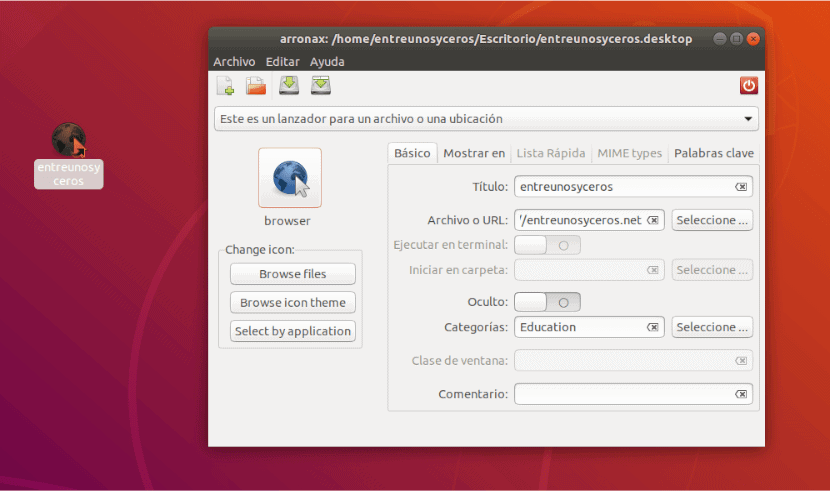
Task: Click the Iniciar en carpeta field
Action: coord(589,270)
